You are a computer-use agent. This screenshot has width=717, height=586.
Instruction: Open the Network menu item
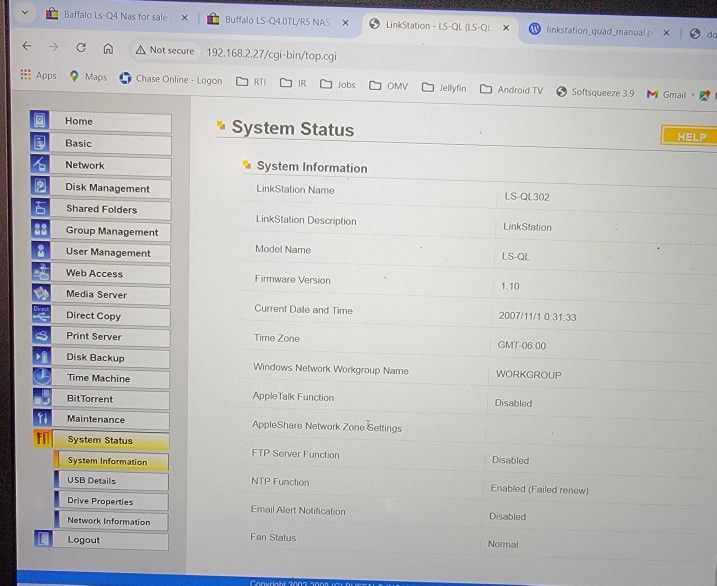pos(111,166)
